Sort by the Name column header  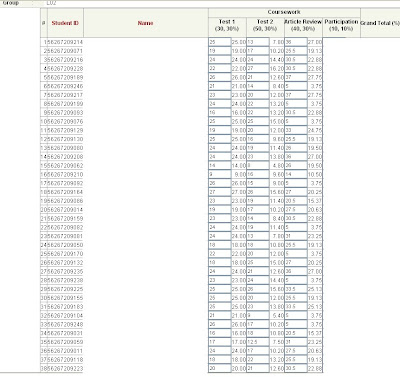[x=145, y=23]
